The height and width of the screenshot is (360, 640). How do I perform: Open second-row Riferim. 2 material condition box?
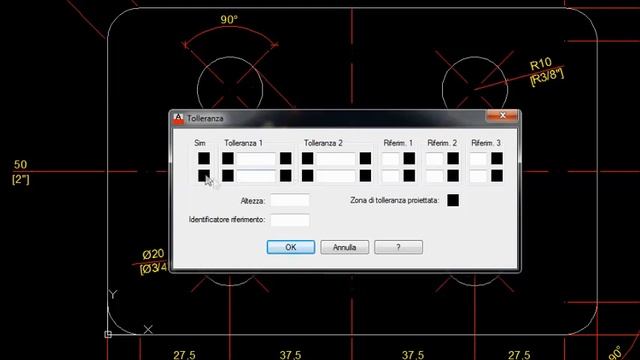[453, 176]
